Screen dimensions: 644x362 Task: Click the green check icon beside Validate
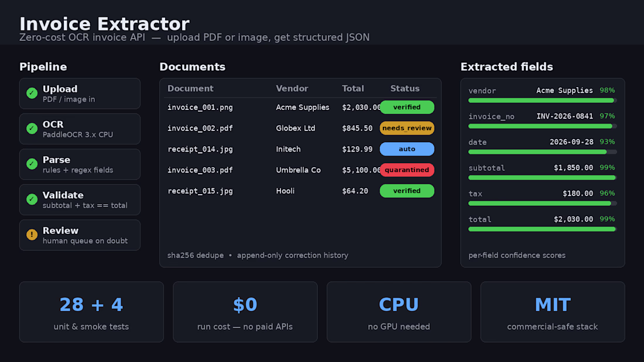tap(32, 199)
